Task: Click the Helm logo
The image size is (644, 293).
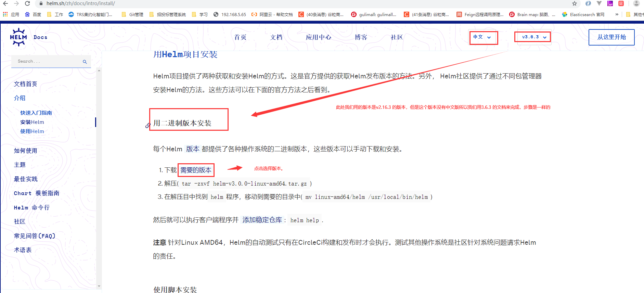Action: tap(18, 37)
